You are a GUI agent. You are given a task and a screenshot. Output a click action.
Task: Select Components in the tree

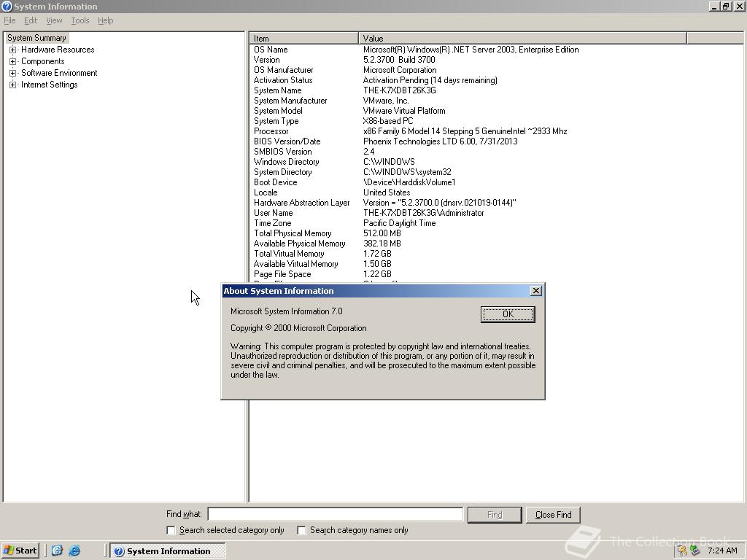[43, 61]
